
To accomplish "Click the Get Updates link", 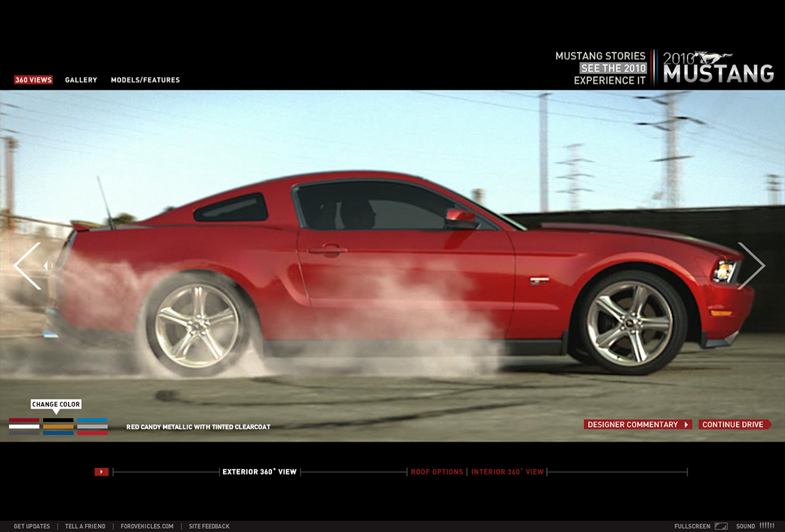I will 32,526.
